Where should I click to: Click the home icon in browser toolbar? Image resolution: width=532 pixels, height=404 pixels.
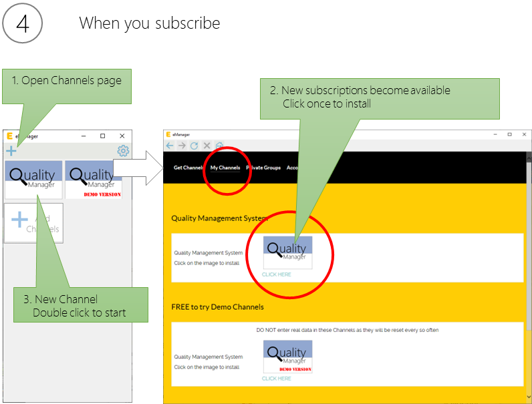(219, 145)
